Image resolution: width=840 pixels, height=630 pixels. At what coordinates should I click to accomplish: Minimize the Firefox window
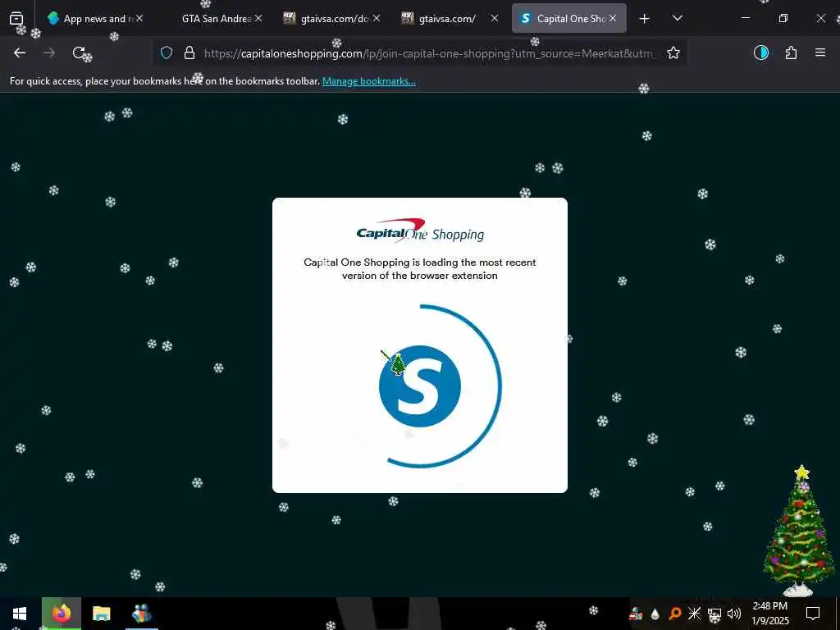[x=745, y=18]
